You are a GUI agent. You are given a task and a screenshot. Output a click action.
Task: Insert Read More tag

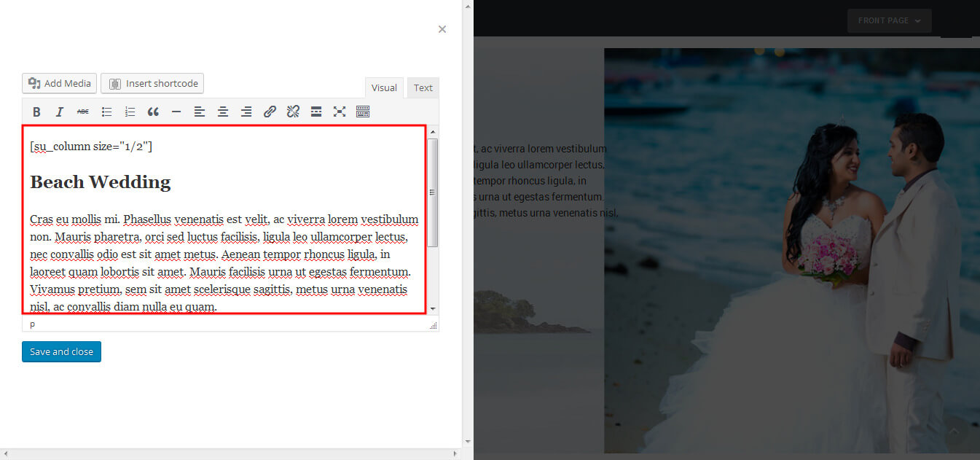point(316,112)
